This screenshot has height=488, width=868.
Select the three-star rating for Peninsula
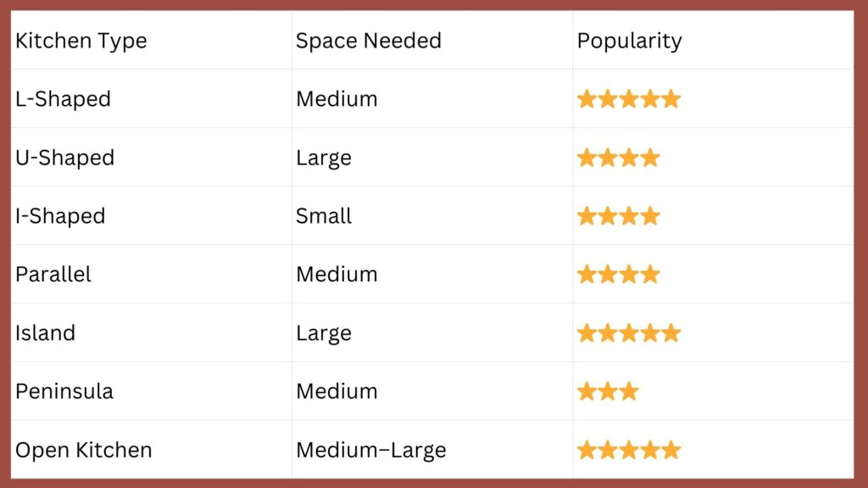[608, 391]
